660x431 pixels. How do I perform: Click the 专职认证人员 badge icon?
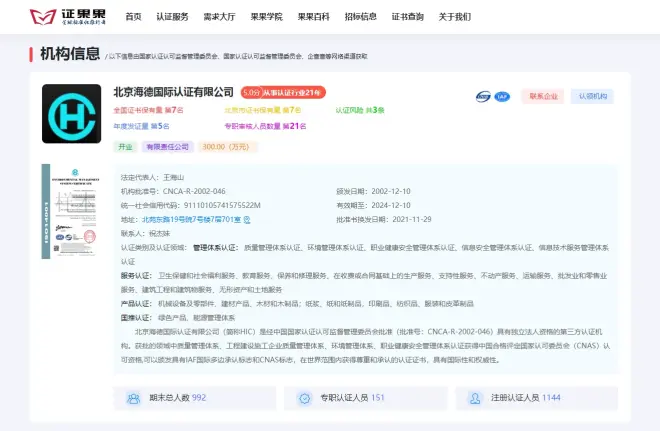pyautogui.click(x=304, y=398)
